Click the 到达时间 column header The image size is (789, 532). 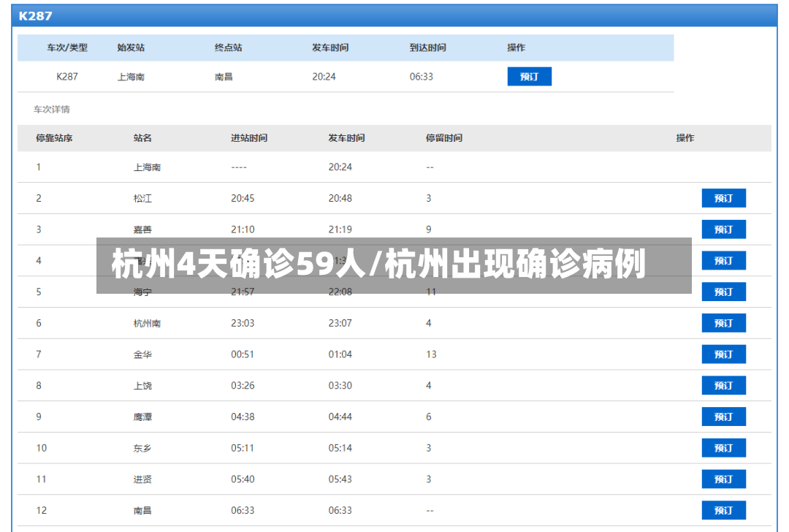[x=427, y=47]
